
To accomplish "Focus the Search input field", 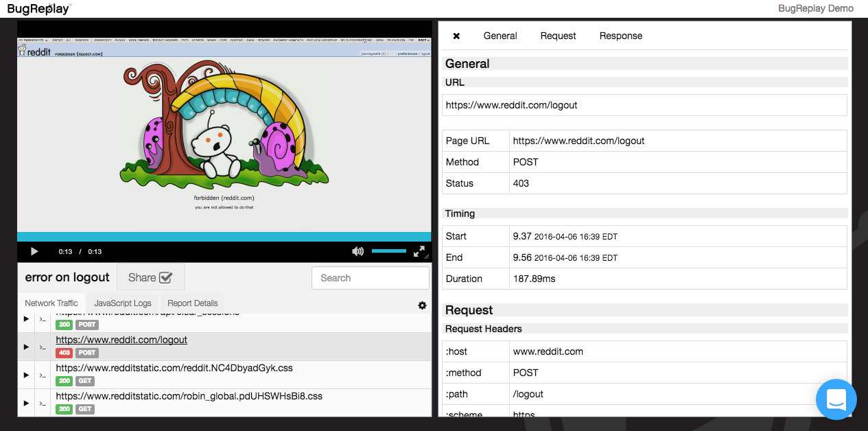I will (x=371, y=278).
